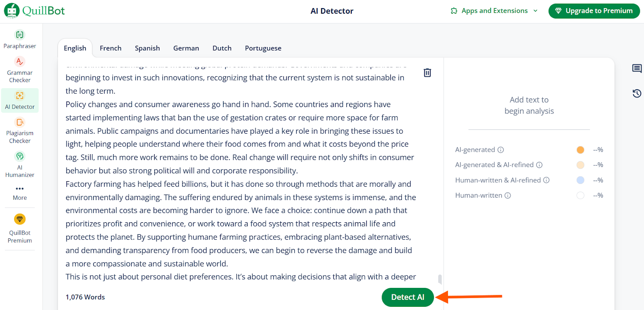The image size is (644, 310).
Task: Click inside the essay text area
Action: (241, 171)
